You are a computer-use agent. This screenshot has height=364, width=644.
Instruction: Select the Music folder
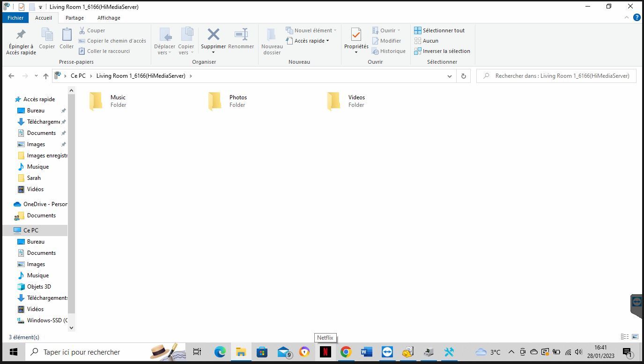pos(108,101)
